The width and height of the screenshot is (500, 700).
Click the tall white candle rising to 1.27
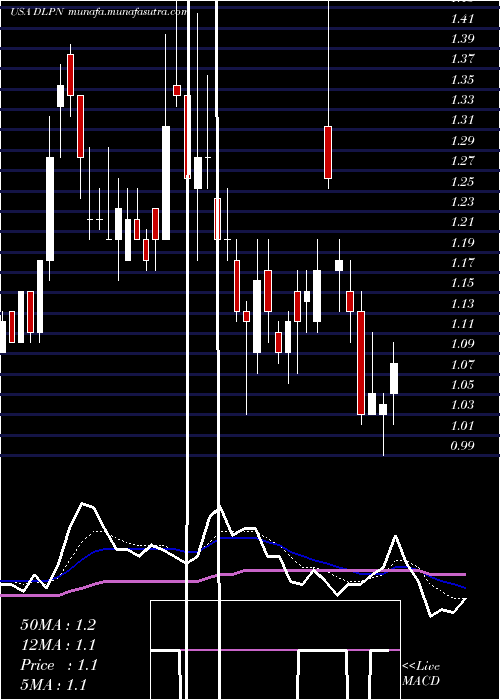50,209
